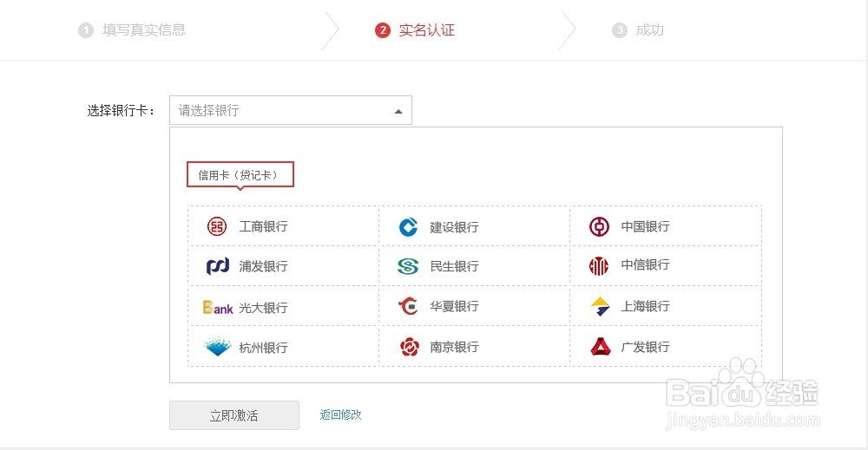Collapse bank list with dropdown arrow
The width and height of the screenshot is (868, 450).
(x=398, y=112)
